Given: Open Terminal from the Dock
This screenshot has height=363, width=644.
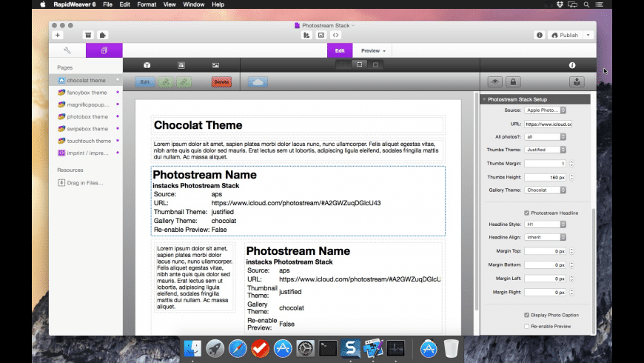Looking at the screenshot, I should pyautogui.click(x=328, y=349).
